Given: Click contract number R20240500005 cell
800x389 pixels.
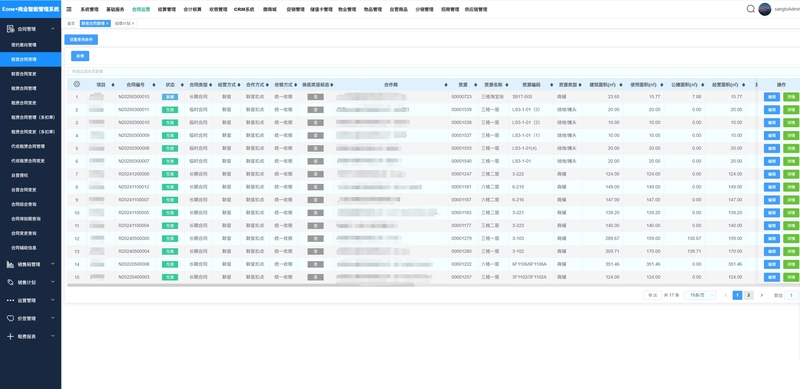Looking at the screenshot, I should (x=134, y=238).
